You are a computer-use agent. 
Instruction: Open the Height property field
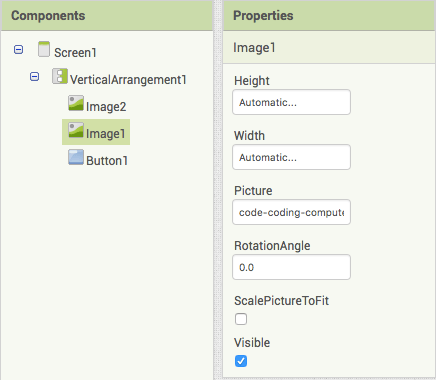[x=291, y=102]
